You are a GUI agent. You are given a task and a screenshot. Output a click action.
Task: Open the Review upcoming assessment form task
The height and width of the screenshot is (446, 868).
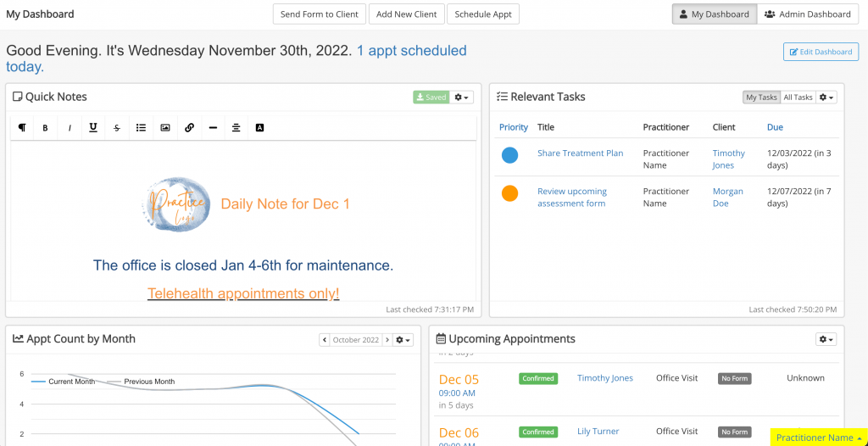[x=572, y=198]
